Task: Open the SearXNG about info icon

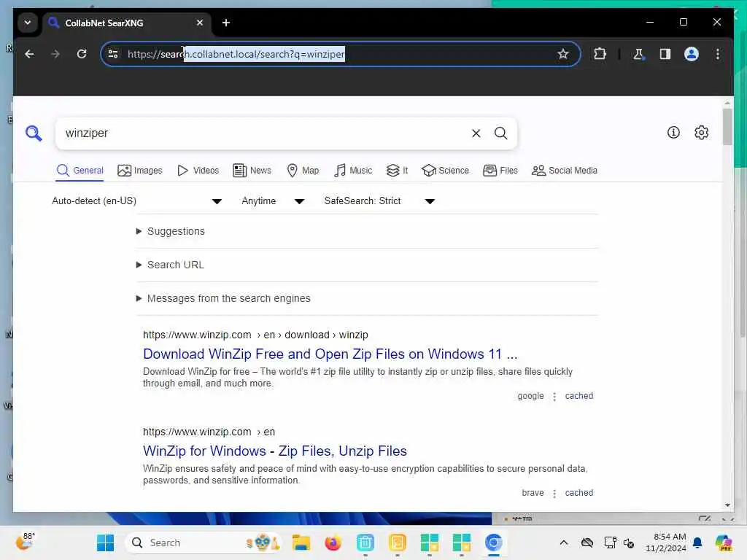Action: click(673, 133)
